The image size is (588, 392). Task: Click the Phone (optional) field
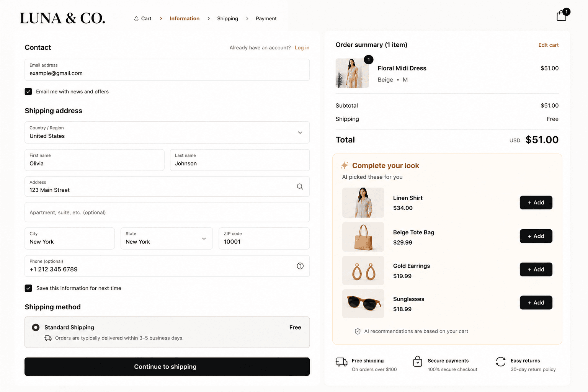(167, 266)
